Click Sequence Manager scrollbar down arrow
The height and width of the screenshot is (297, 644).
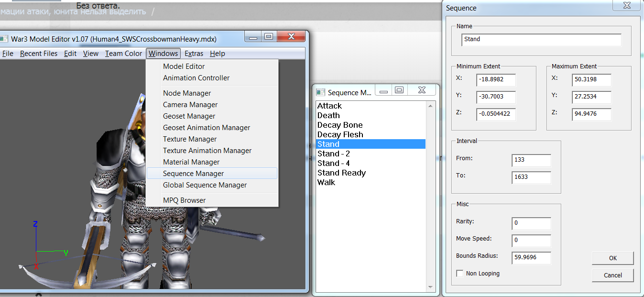[431, 287]
